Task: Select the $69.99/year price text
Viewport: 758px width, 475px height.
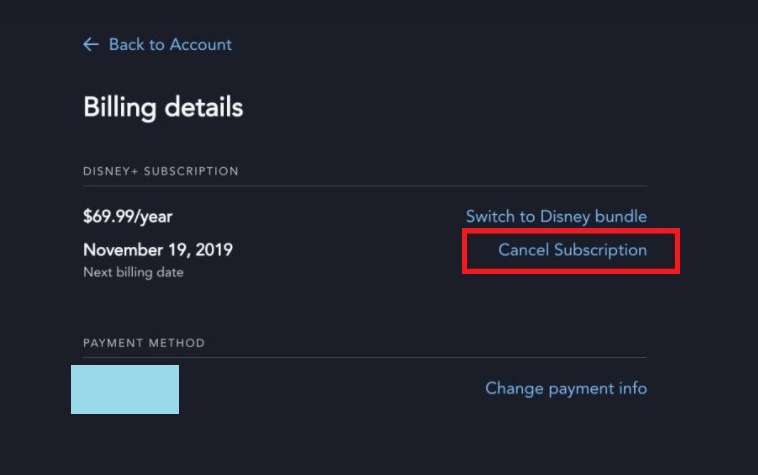Action: point(120,216)
